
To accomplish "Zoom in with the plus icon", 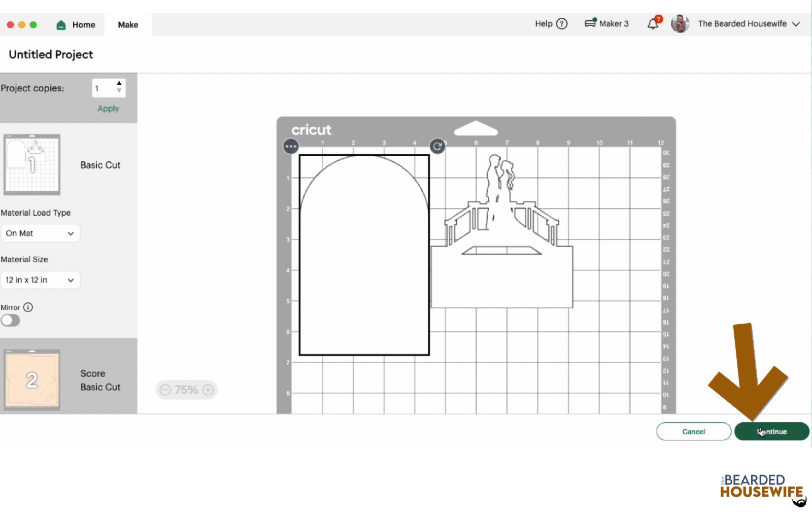I will pyautogui.click(x=208, y=390).
